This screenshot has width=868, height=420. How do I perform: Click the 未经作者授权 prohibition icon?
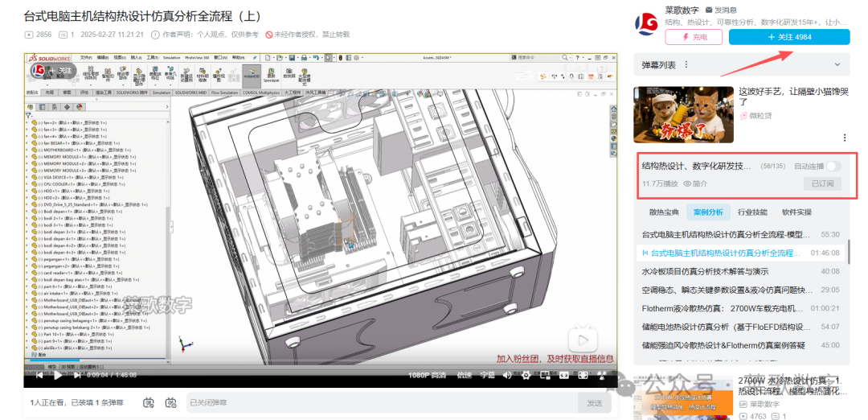(269, 35)
